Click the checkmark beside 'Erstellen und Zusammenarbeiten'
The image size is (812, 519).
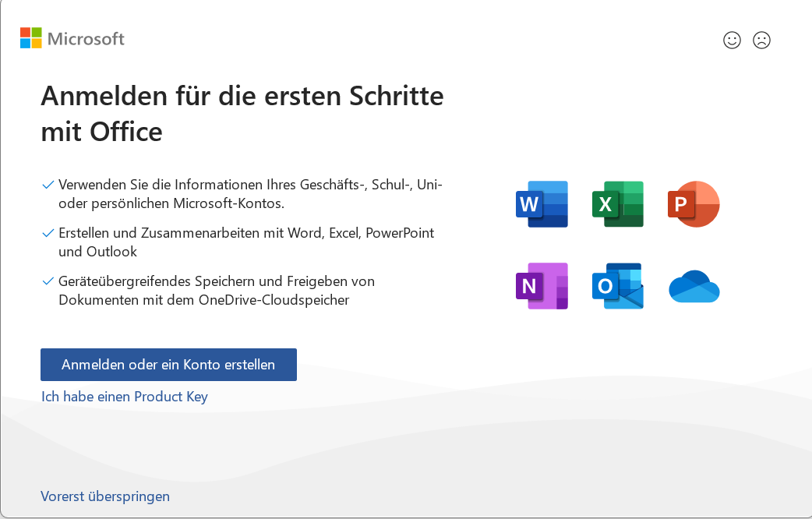coord(48,233)
